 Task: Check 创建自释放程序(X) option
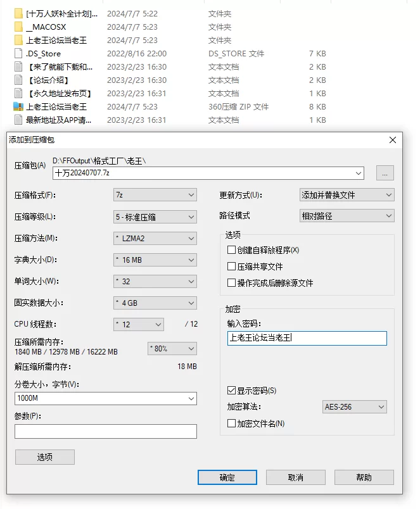click(231, 250)
